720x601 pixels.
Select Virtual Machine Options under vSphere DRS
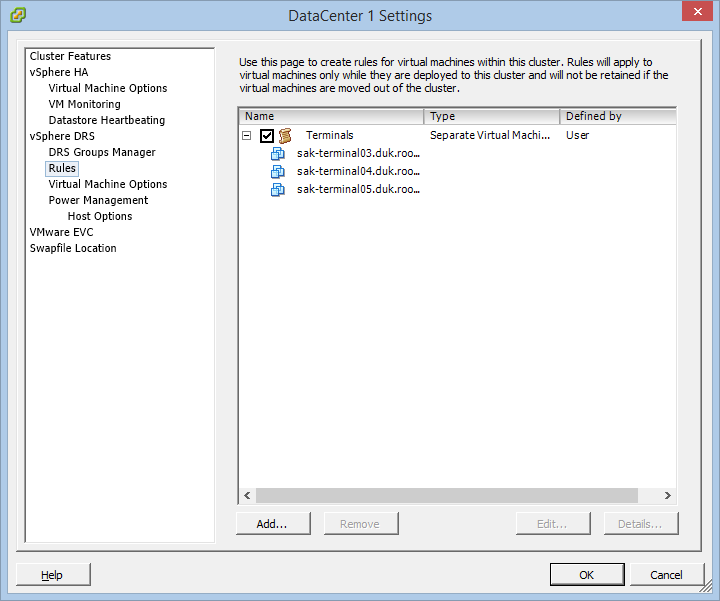click(108, 184)
